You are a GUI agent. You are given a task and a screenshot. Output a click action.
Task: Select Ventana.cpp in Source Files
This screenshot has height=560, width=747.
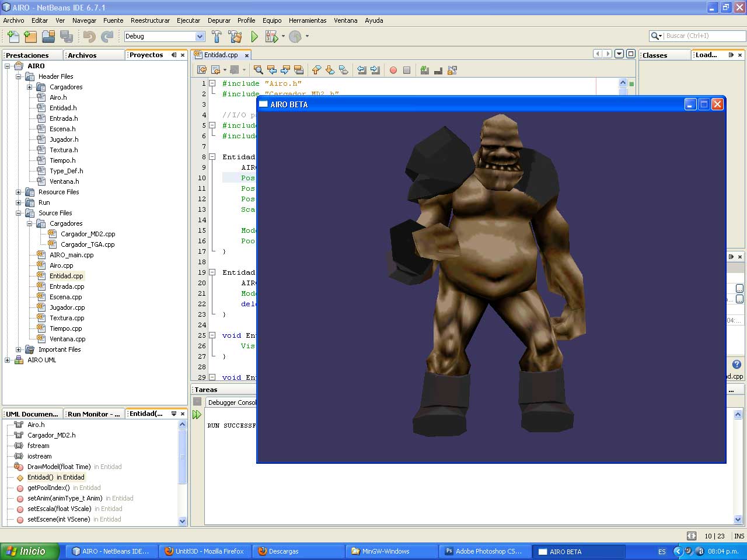click(67, 339)
